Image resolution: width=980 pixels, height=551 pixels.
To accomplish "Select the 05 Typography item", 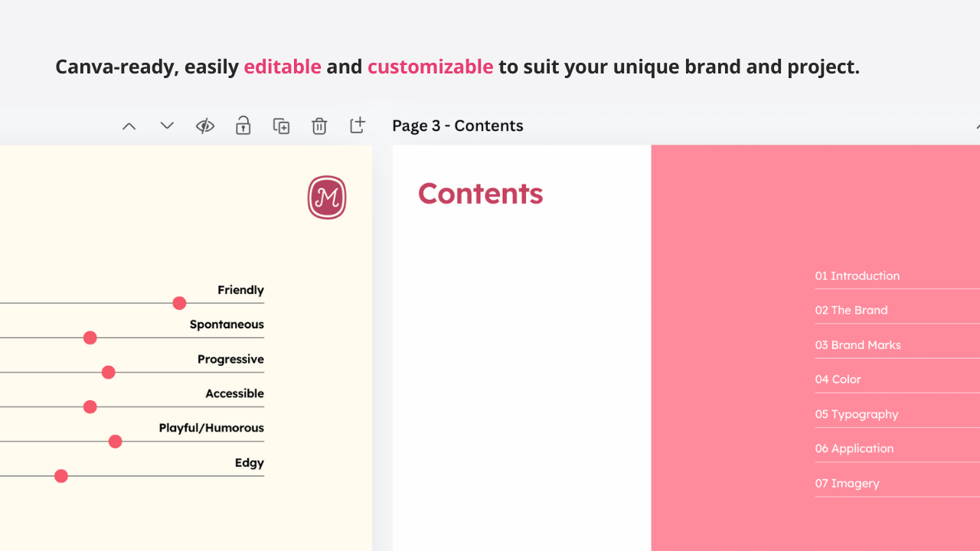I will coord(857,414).
